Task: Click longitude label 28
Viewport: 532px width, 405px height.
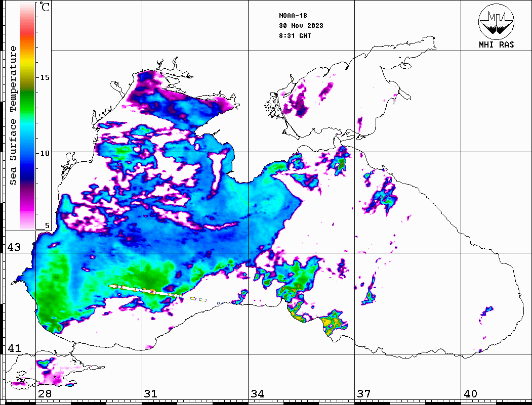Action: 45,393
